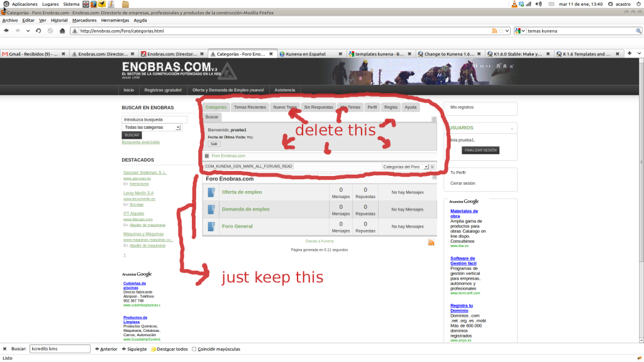Viewport: 644px width, 362px height.
Task: Switch to the Temas Recientes forum tab
Action: (250, 107)
